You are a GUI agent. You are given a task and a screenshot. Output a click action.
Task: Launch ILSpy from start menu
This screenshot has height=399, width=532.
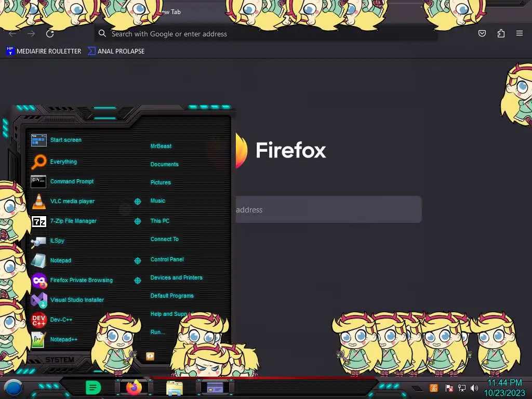48,241
